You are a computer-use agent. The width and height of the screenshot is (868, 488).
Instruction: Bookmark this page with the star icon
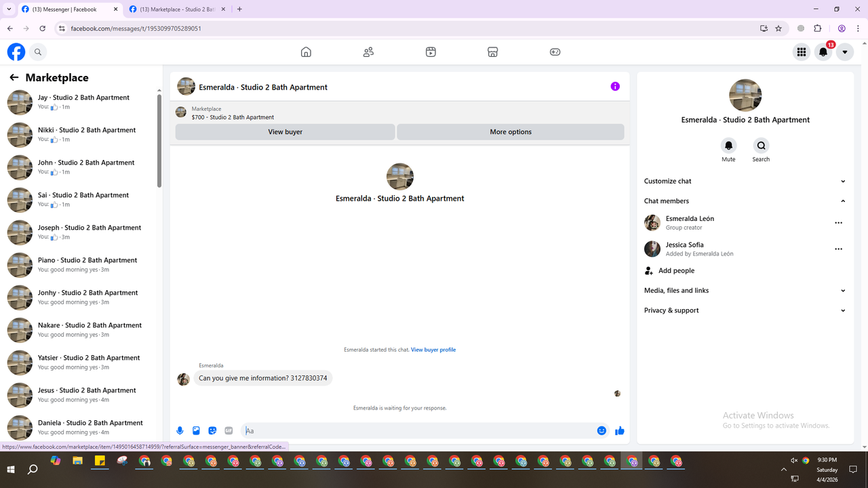tap(778, 28)
